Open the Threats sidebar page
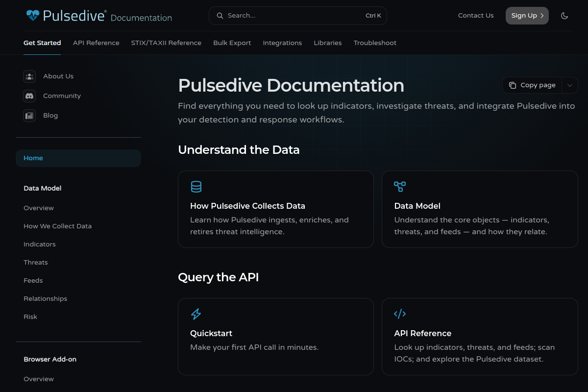Viewport: 588px width, 392px height. pos(36,263)
